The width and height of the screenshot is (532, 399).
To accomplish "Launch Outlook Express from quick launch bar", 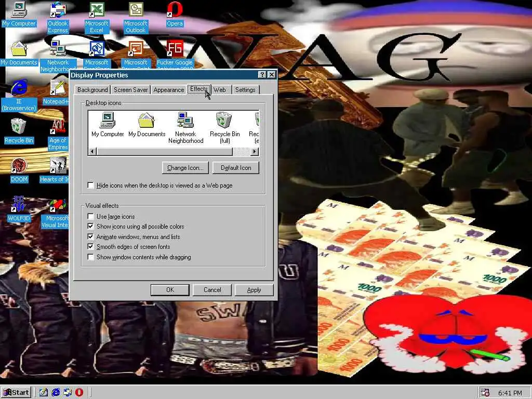I will (x=67, y=392).
